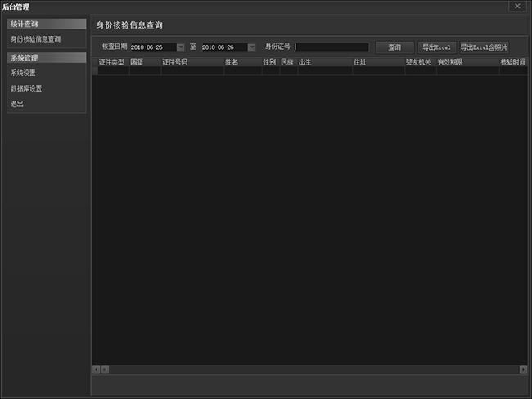Click the 导出Excel含照片 button

(484, 47)
